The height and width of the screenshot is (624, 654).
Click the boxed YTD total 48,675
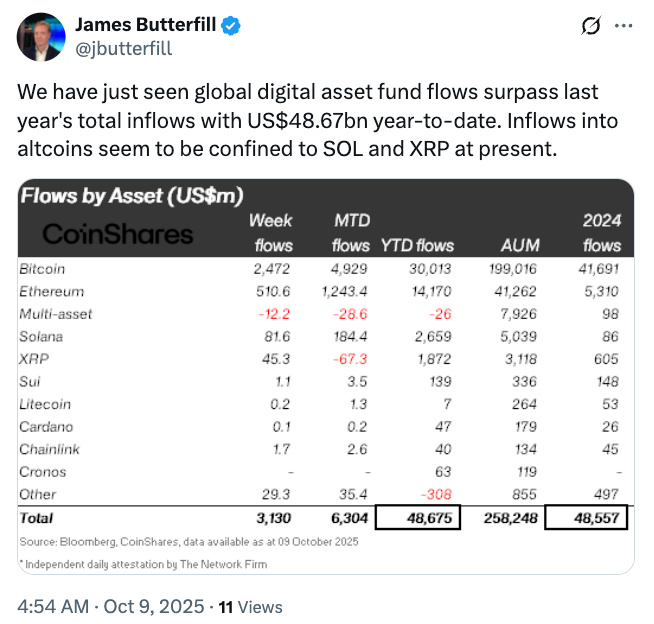(x=418, y=518)
